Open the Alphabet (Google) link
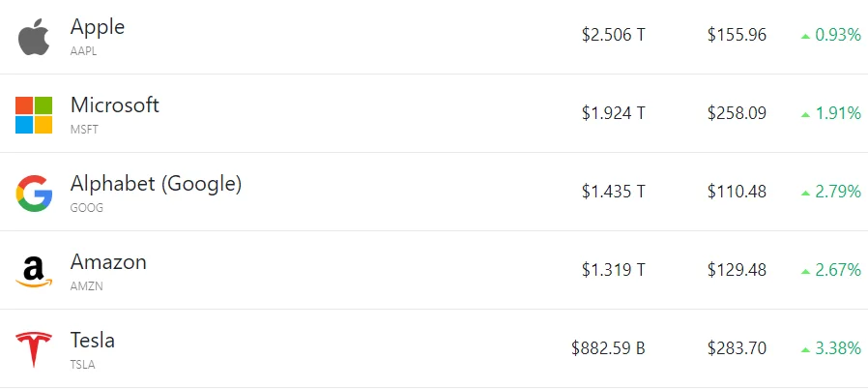The width and height of the screenshot is (868, 389). 156,184
